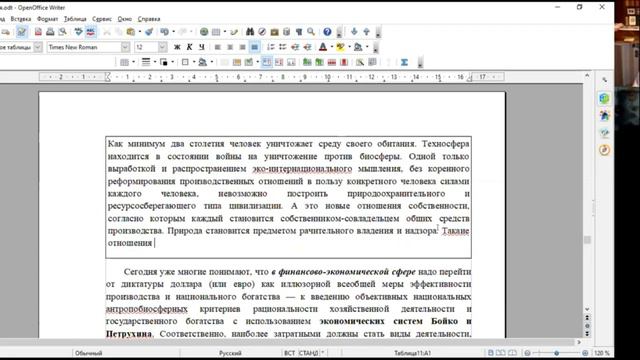This screenshot has height=360, width=640.
Task: Click the Sum sigma icon
Action: 404,62
